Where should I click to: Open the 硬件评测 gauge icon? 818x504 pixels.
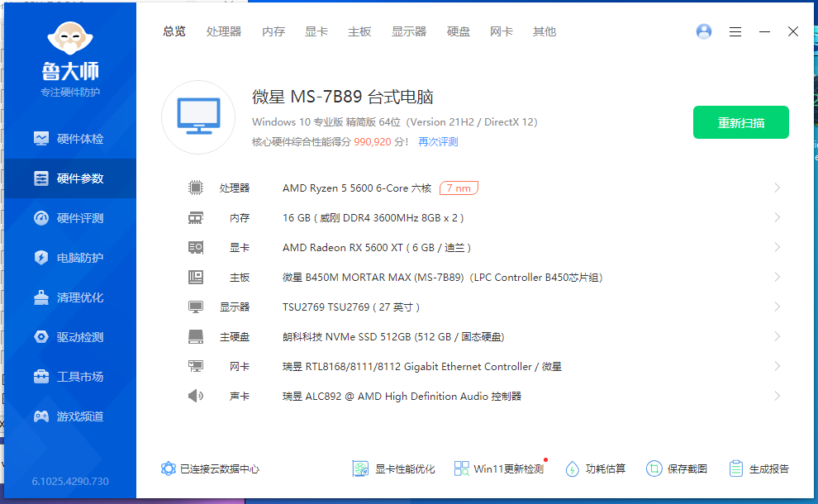[x=41, y=217]
